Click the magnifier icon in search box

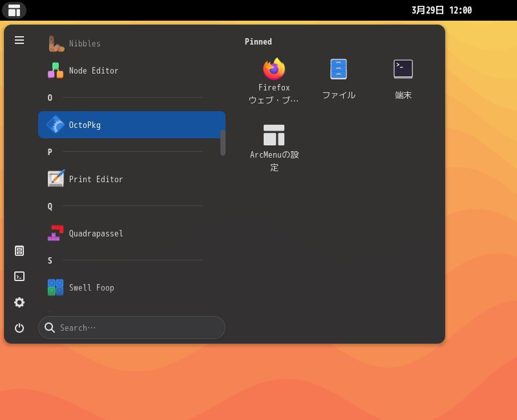[x=50, y=328]
